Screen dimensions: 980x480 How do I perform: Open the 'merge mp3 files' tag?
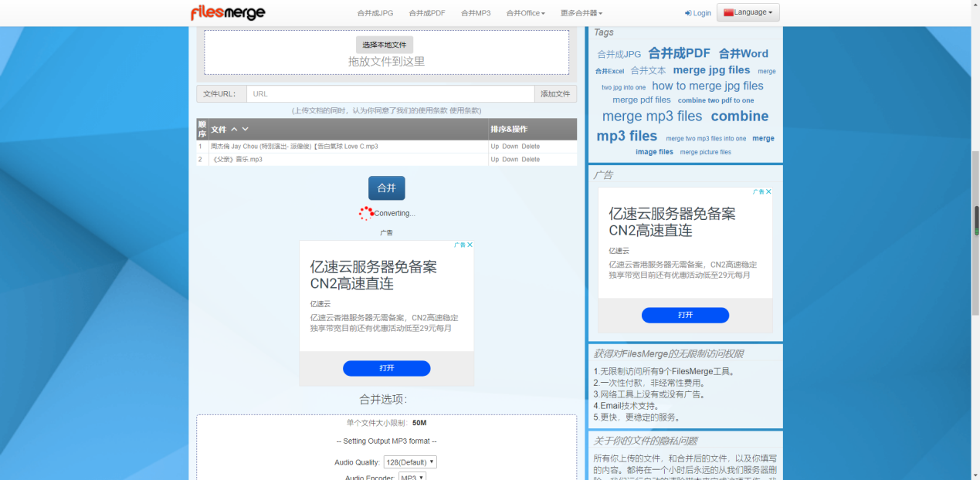point(652,117)
